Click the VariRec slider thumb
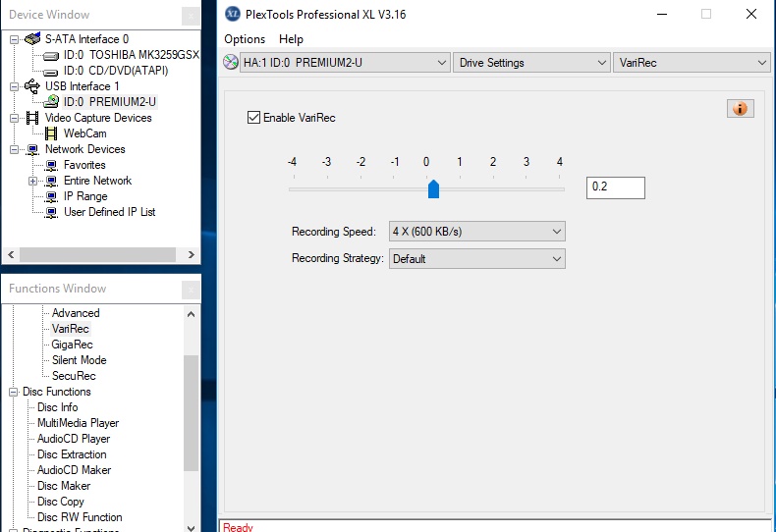The width and height of the screenshot is (776, 532). pyautogui.click(x=433, y=188)
